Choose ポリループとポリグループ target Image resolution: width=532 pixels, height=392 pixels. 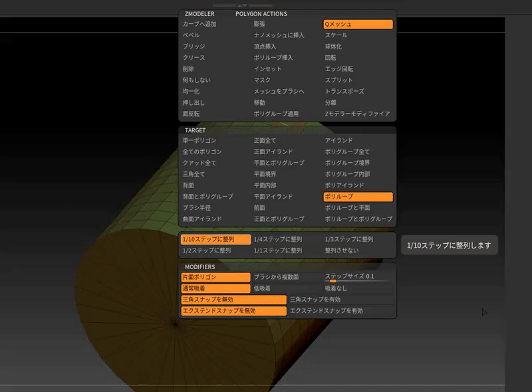(358, 219)
